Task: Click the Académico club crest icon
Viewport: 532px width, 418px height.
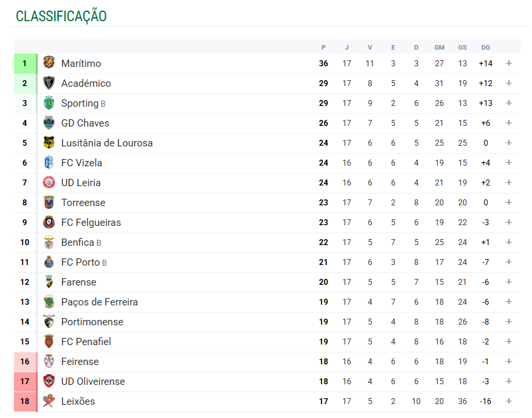Action: click(x=49, y=83)
